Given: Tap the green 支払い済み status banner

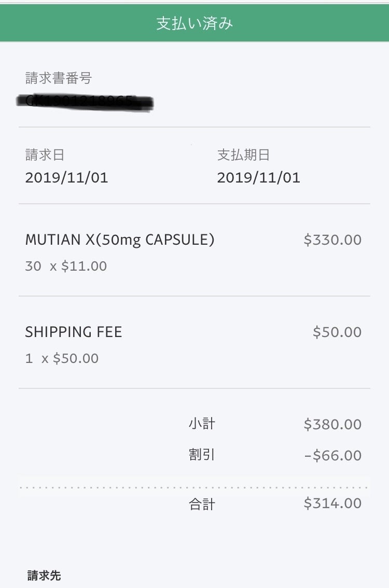Looking at the screenshot, I should tap(195, 23).
